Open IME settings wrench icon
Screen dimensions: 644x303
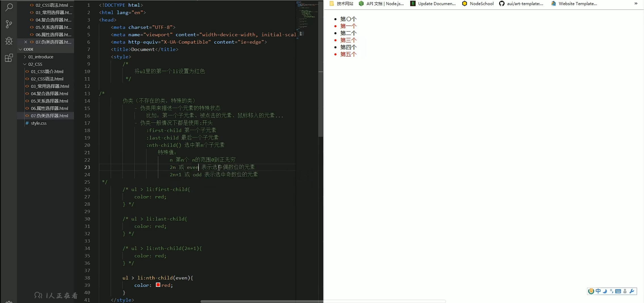(x=632, y=291)
